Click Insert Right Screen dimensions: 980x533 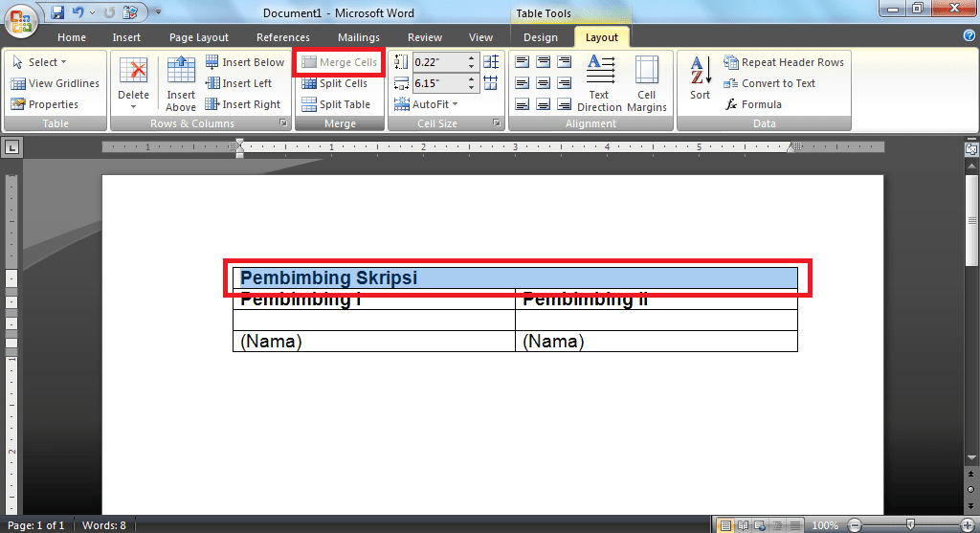click(243, 104)
